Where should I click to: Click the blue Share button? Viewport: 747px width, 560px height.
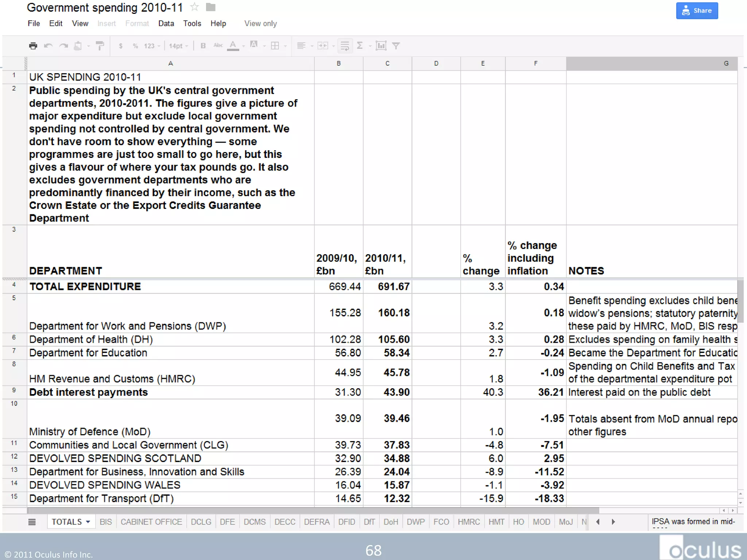(x=697, y=11)
